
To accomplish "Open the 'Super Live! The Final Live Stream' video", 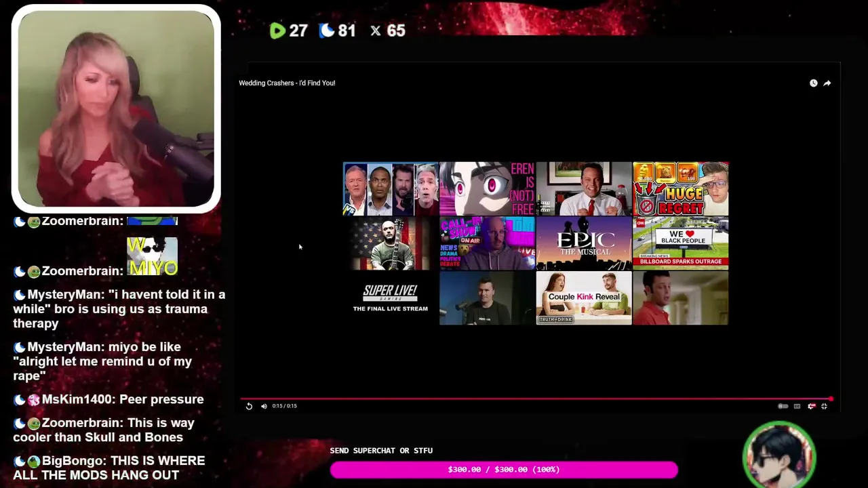I will (x=391, y=298).
